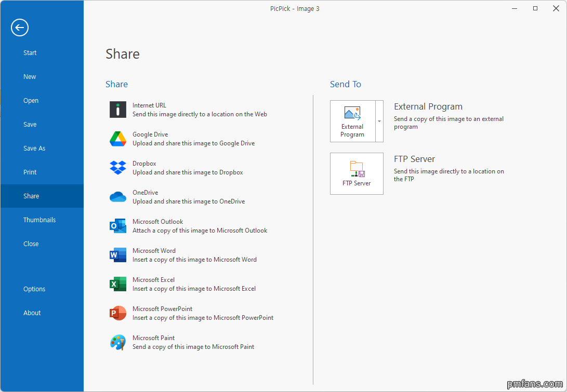Click the FTP Server heading text

pos(414,159)
